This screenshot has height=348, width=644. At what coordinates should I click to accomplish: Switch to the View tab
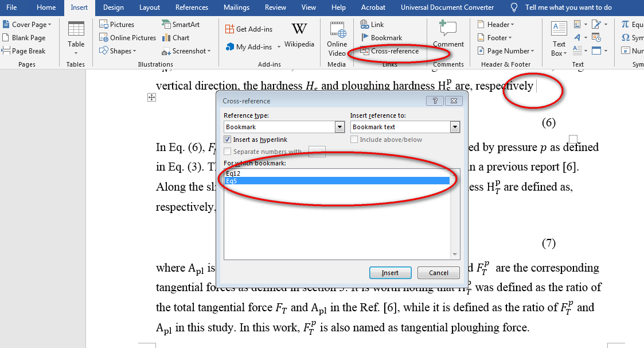[x=309, y=7]
